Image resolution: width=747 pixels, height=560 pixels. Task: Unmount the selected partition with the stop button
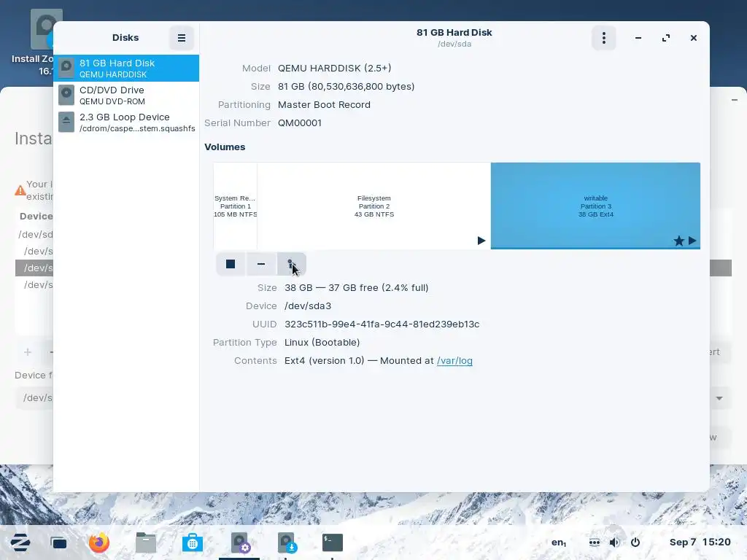point(231,264)
